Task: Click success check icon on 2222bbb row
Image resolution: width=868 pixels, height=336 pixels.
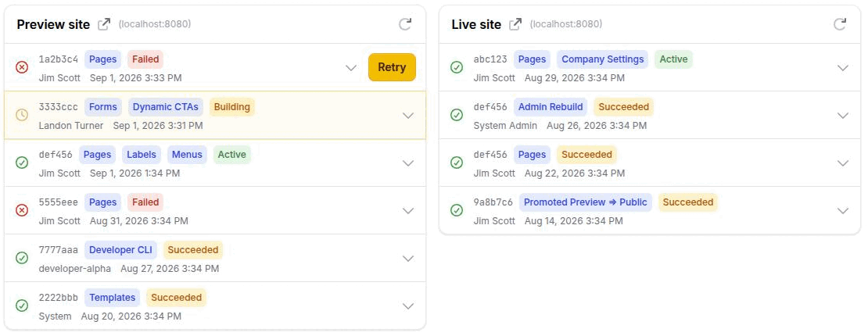Action: [x=22, y=306]
